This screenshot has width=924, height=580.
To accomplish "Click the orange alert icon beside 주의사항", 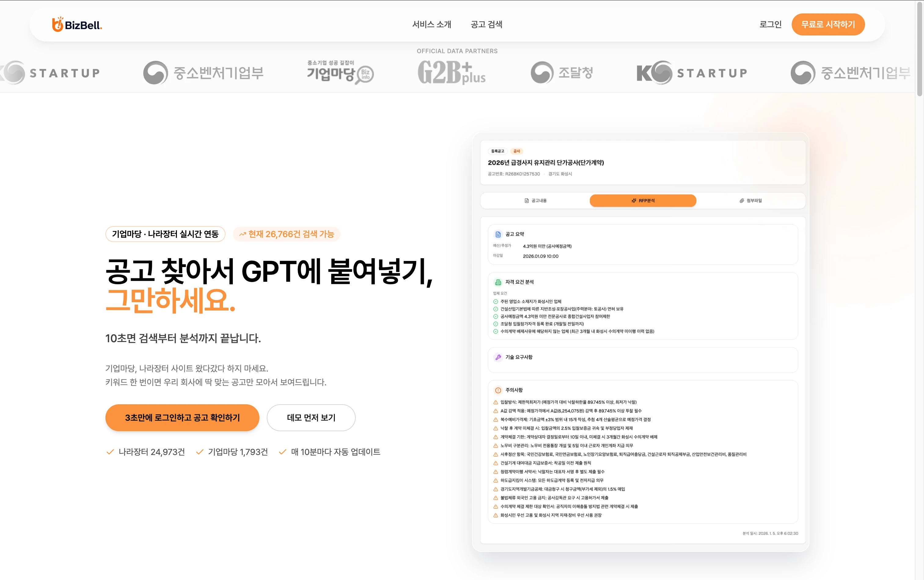I will [x=498, y=390].
